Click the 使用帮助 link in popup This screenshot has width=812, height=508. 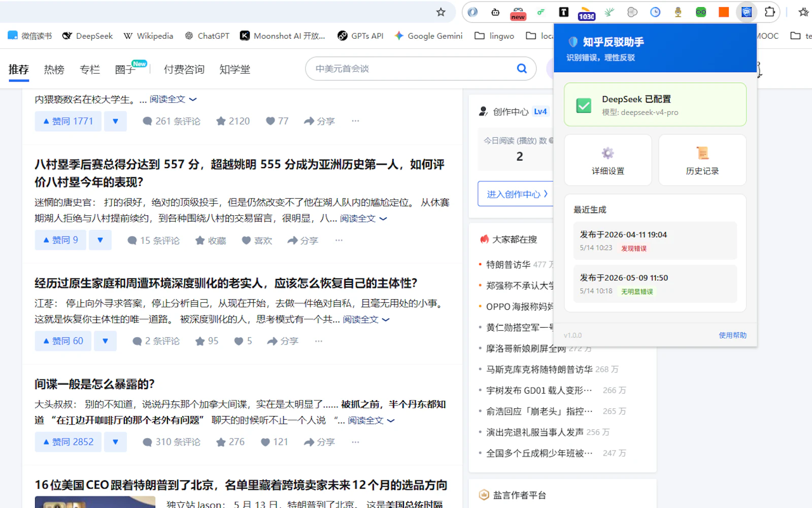[732, 335]
